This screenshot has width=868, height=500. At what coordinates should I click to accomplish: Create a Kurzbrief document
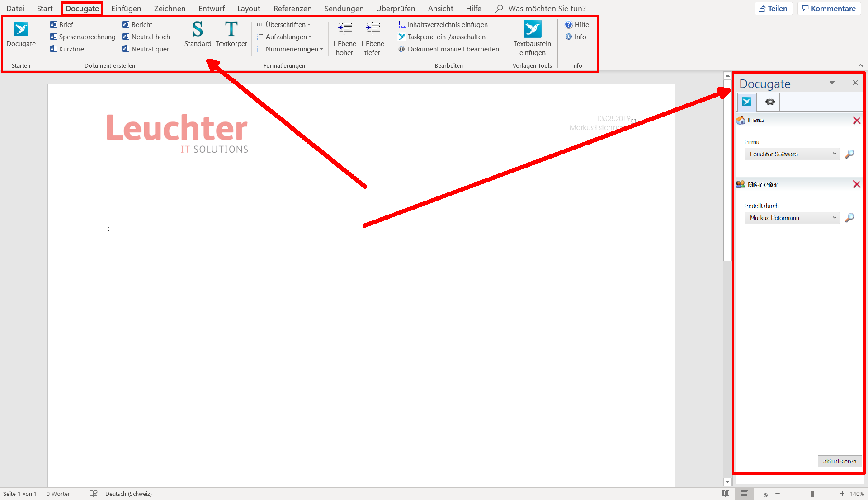point(68,49)
